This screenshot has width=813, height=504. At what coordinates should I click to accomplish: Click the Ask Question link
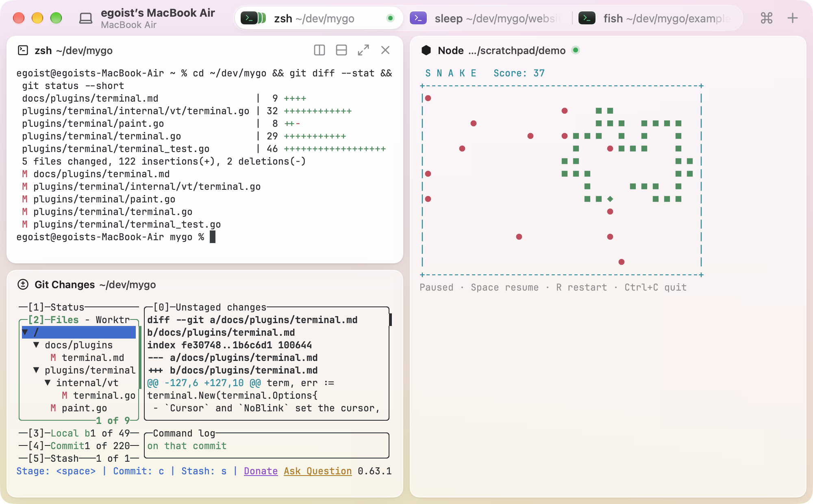(x=318, y=471)
